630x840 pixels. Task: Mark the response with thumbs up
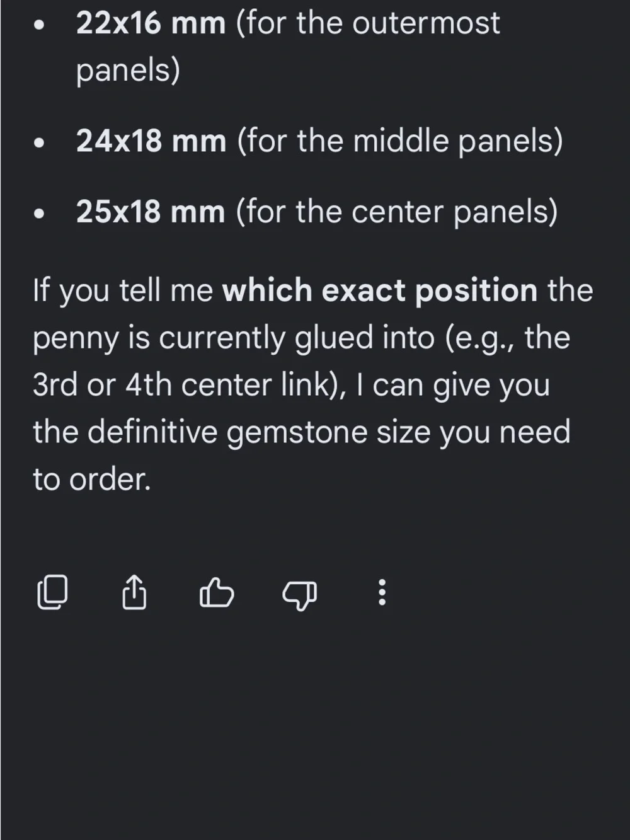pos(216,593)
